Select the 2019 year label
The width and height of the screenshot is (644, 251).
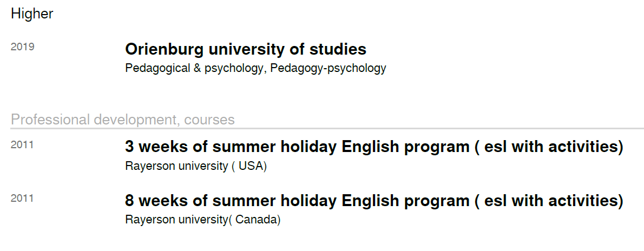point(22,47)
